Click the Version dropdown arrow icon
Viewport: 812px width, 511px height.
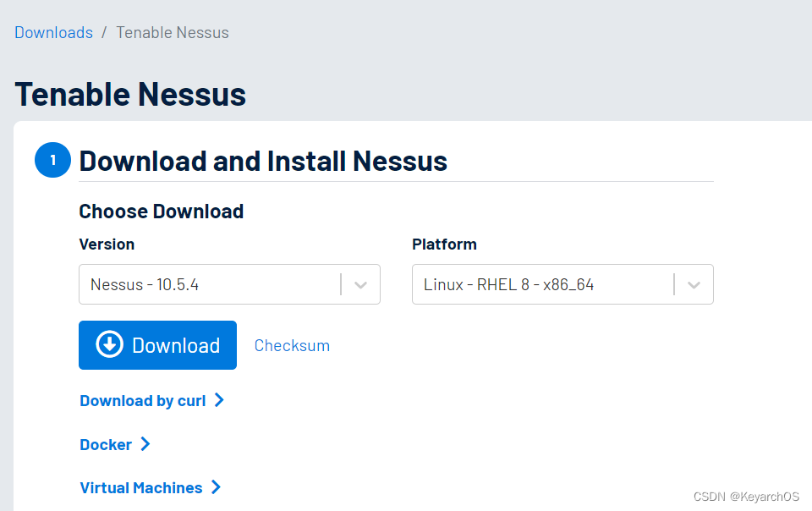(x=359, y=284)
